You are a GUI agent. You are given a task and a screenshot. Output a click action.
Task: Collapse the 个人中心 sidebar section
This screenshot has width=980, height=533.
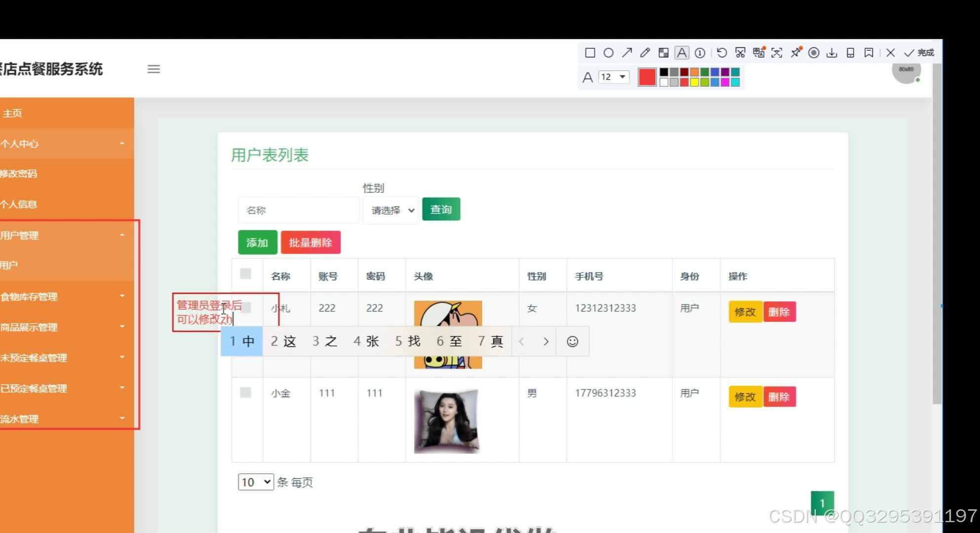coord(67,144)
